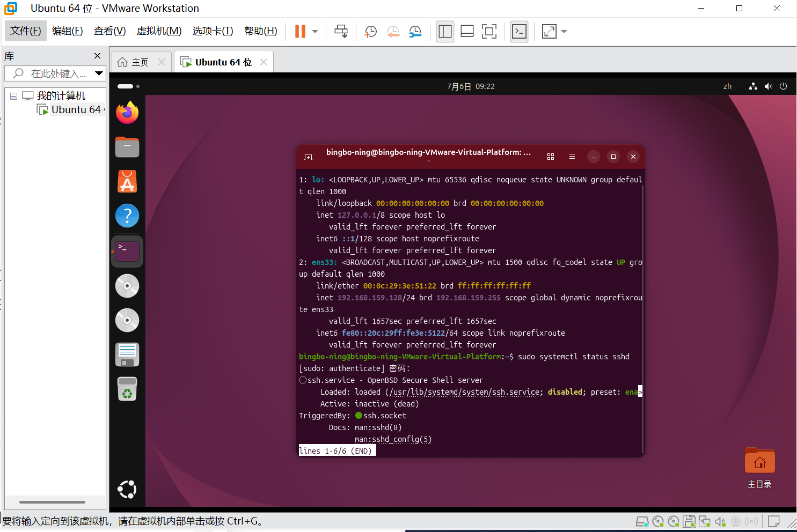797x532 pixels.
Task: Toggle the library sidebar view
Action: click(x=445, y=32)
